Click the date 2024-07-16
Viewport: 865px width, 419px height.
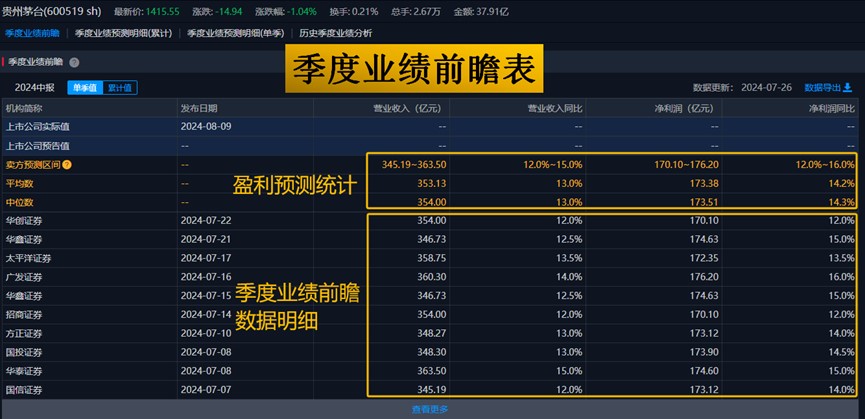(206, 277)
